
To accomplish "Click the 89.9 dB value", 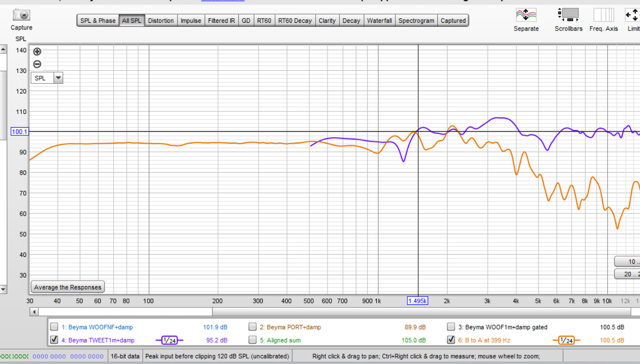I will coord(415,327).
